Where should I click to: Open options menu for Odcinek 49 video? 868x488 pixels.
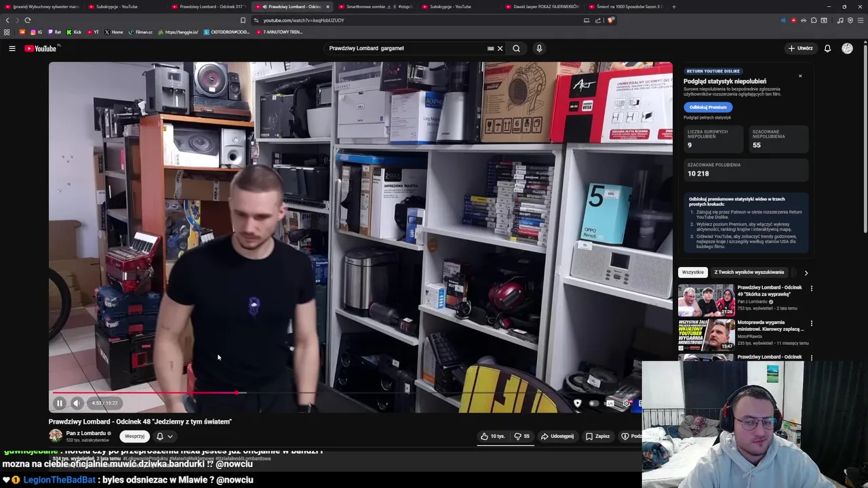[811, 288]
